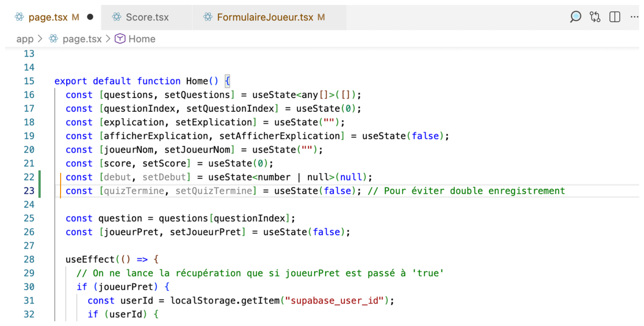The image size is (644, 326).
Task: Open the search icon in editor toolbar
Action: 576,17
